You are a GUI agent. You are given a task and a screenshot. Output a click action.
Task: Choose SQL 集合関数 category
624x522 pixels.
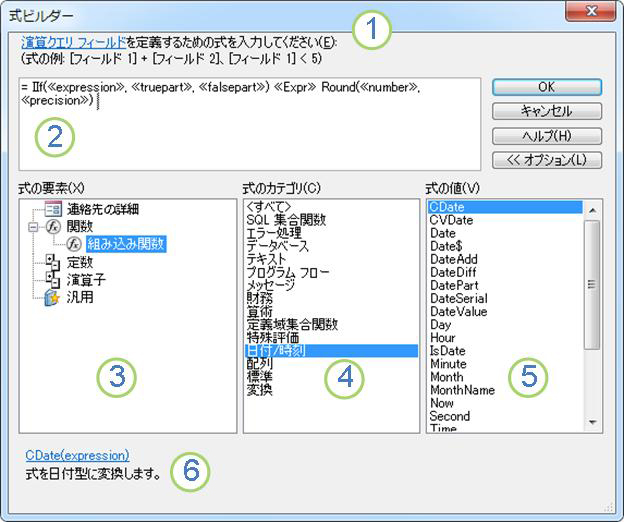[331, 220]
